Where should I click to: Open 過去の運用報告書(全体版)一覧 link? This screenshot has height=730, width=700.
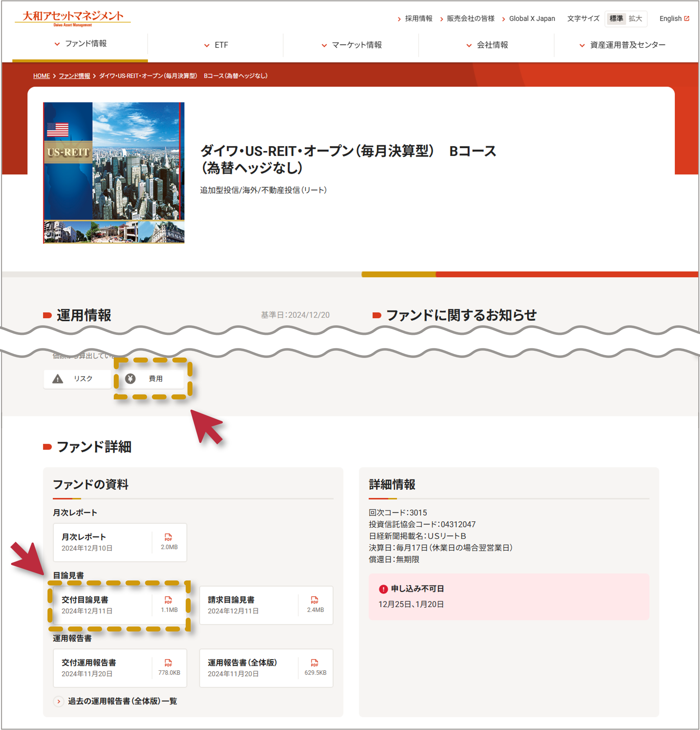(122, 701)
